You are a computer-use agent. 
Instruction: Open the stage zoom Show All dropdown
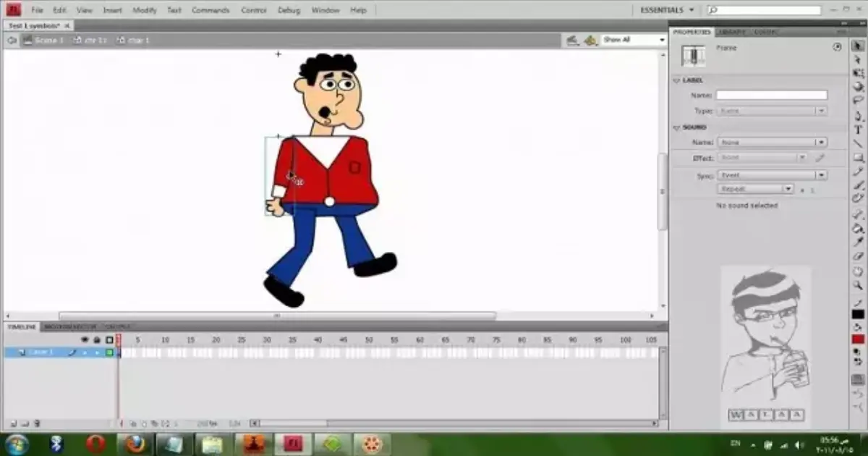tap(634, 40)
